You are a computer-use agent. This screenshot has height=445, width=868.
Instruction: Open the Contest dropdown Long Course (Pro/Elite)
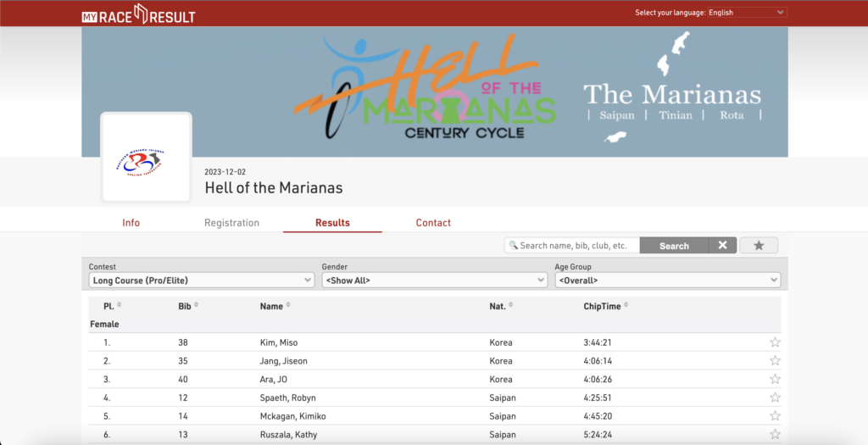pyautogui.click(x=201, y=281)
